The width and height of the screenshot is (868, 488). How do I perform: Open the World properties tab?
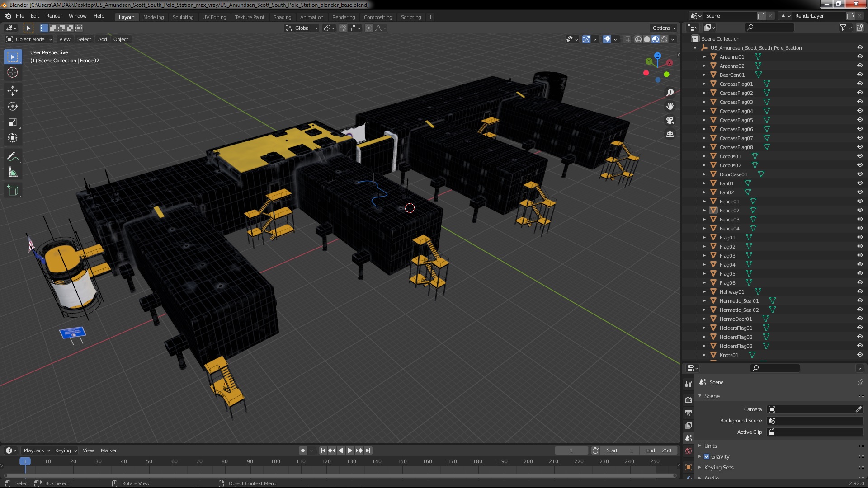(x=689, y=451)
